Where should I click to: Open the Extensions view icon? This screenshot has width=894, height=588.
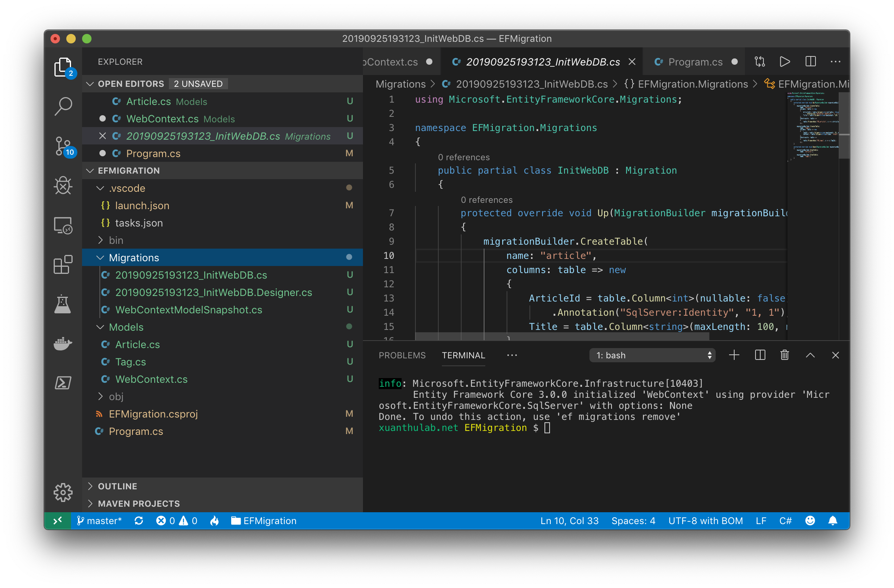pyautogui.click(x=63, y=264)
